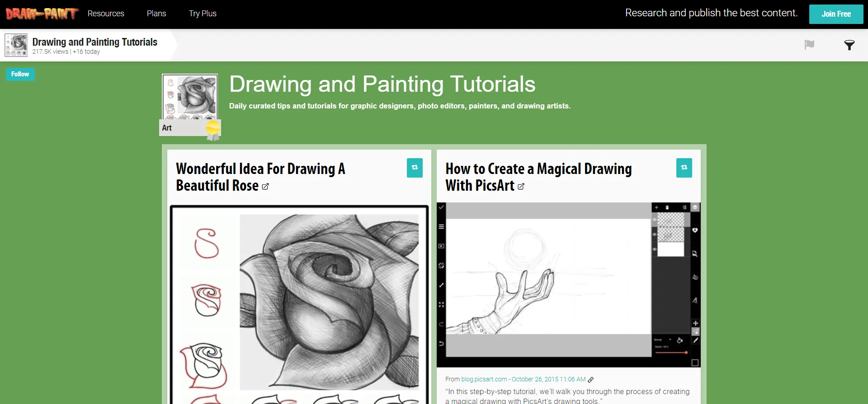Click the Research and publish the best content text
Image resolution: width=868 pixels, height=404 pixels.
(711, 13)
